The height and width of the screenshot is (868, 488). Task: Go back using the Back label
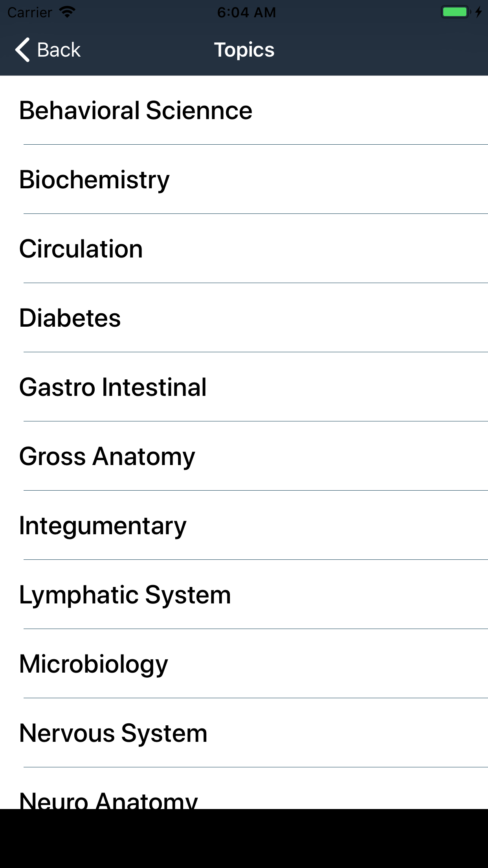tap(59, 50)
